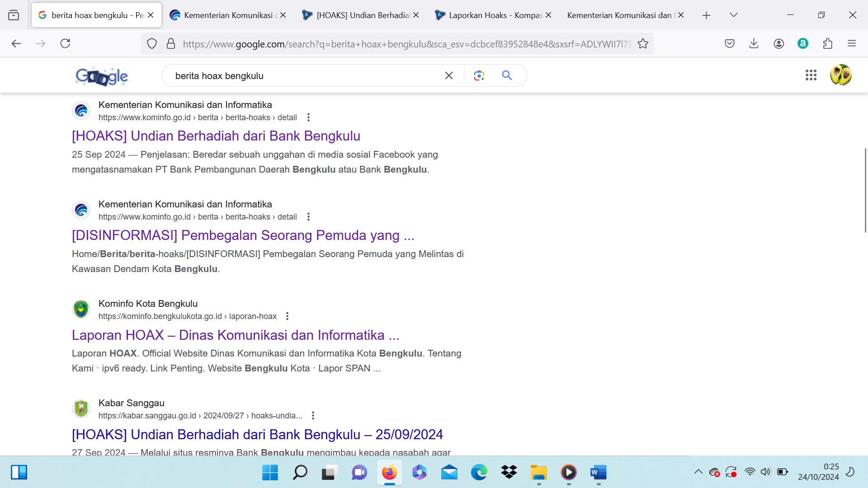Clear the Google search box text
868x488 pixels.
(x=449, y=75)
